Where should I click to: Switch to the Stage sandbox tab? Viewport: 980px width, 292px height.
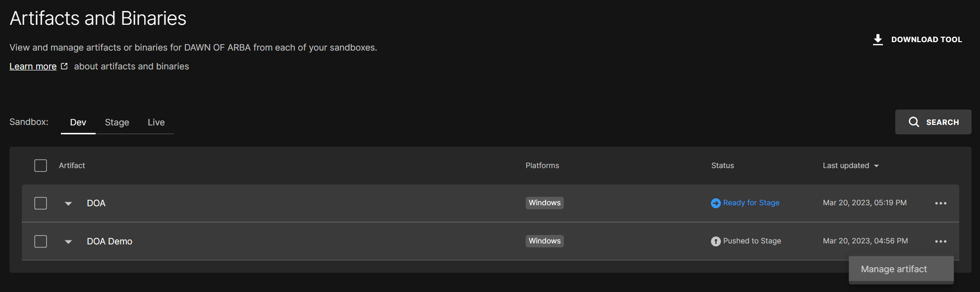pyautogui.click(x=117, y=122)
